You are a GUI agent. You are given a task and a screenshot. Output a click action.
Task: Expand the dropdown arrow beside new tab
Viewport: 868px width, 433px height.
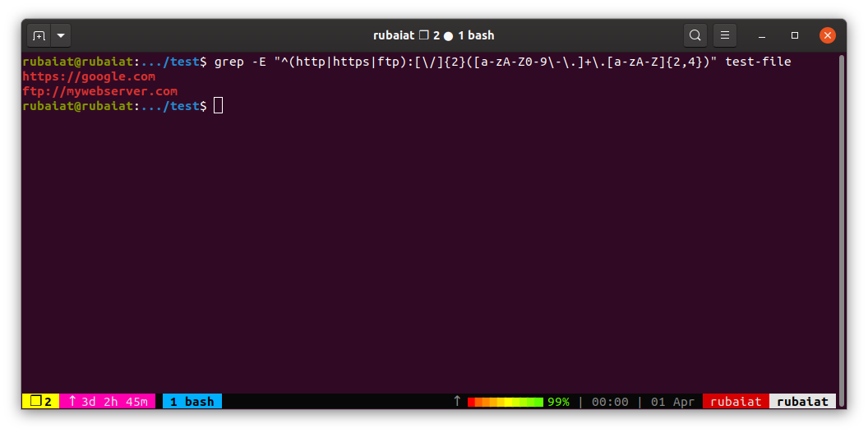pyautogui.click(x=62, y=36)
